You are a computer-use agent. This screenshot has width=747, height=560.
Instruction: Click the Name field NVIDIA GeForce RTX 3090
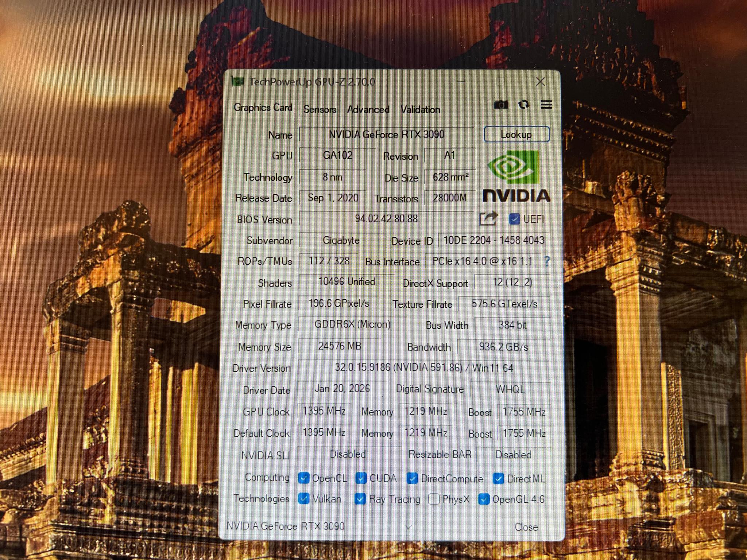(x=387, y=135)
